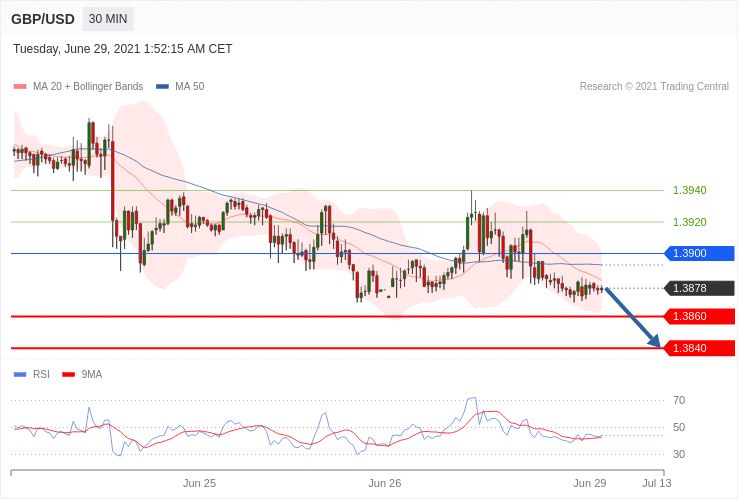
Task: Click the MA 20 + Bollinger Bands legend label
Action: coord(88,87)
